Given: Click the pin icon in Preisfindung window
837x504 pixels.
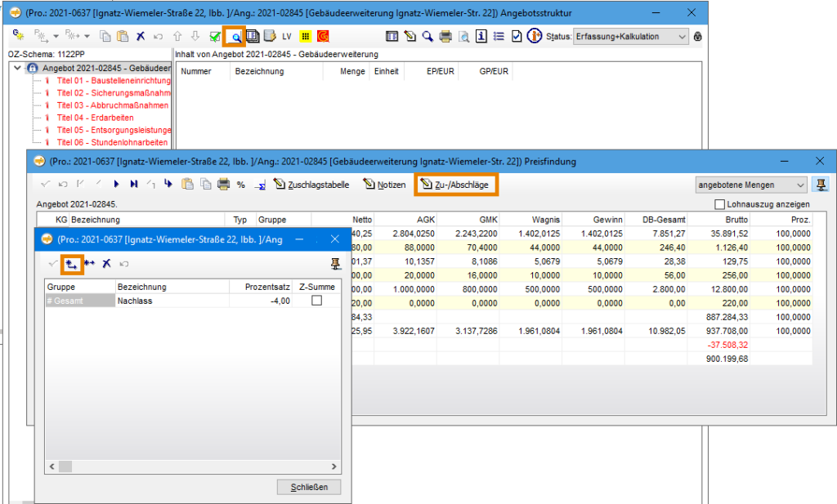Looking at the screenshot, I should tap(821, 185).
